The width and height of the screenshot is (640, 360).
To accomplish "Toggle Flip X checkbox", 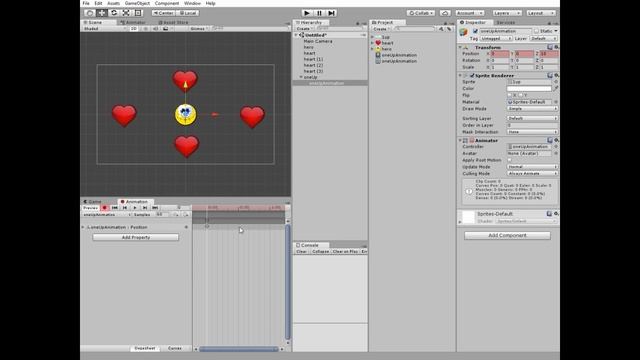I will pos(509,95).
